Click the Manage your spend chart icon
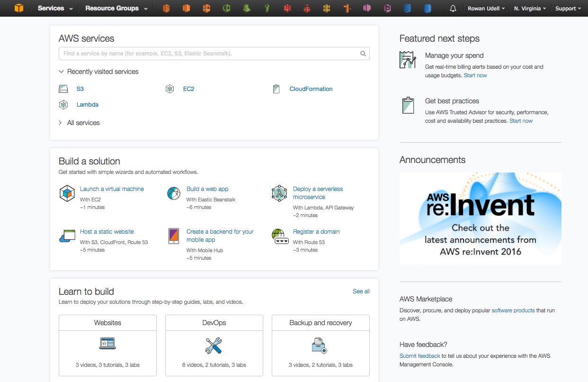Viewport: 588px width, 382px height. pyautogui.click(x=408, y=60)
